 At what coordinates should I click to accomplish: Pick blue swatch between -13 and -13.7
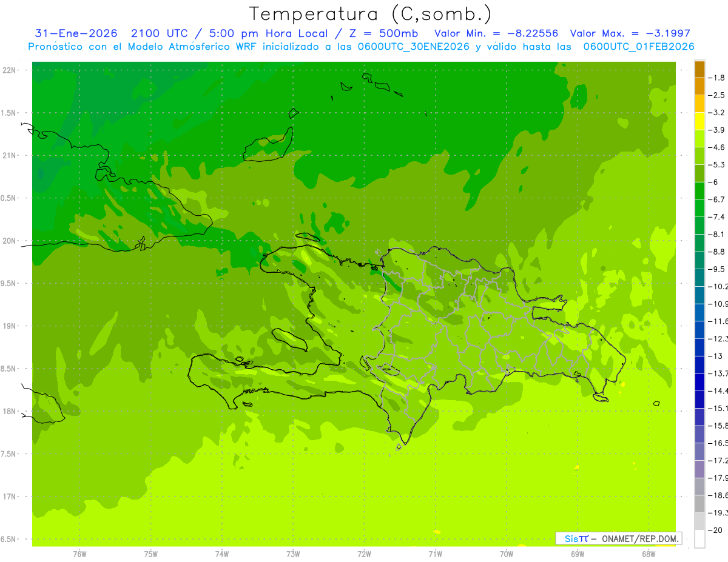tap(699, 364)
